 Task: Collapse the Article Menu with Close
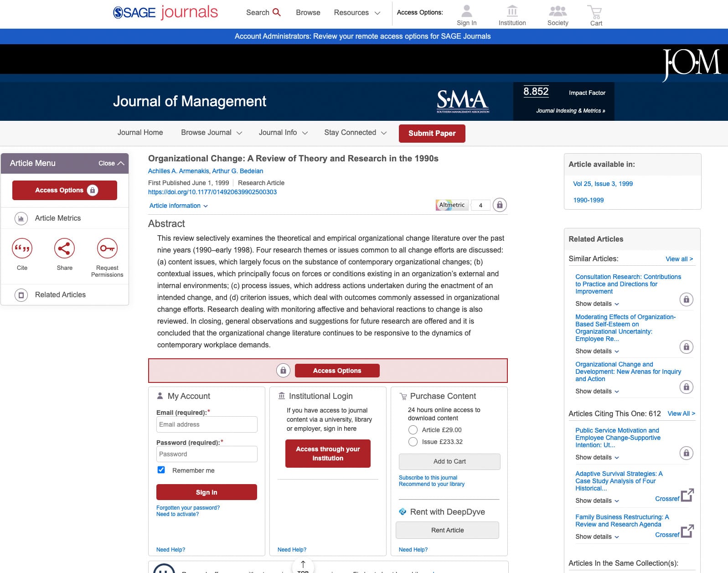[x=111, y=163]
